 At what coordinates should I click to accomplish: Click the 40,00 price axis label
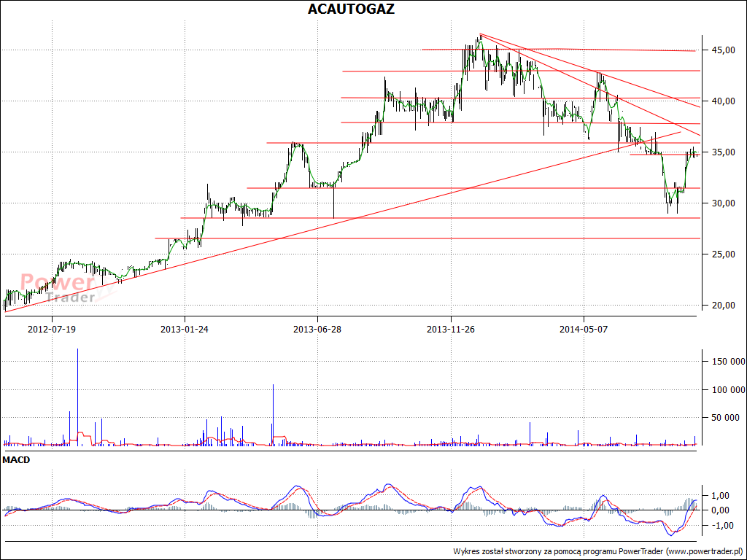click(x=722, y=101)
